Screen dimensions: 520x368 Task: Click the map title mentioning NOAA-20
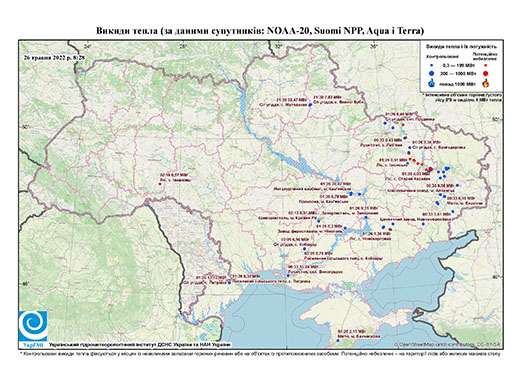[x=260, y=31]
